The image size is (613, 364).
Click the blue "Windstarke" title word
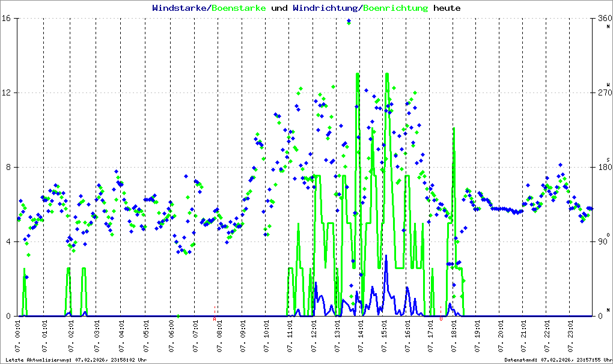tap(180, 8)
